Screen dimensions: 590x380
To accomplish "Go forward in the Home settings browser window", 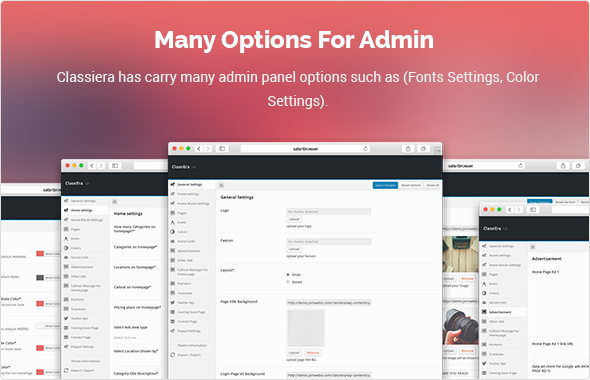I will (101, 166).
